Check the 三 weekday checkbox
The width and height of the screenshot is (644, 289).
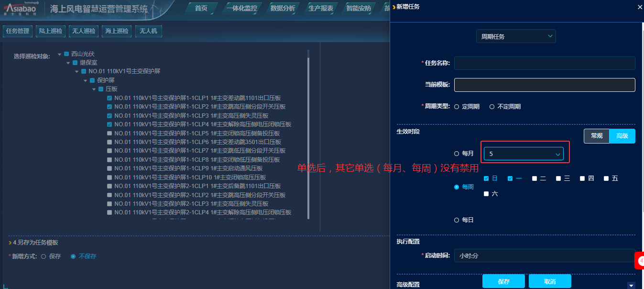tap(558, 178)
